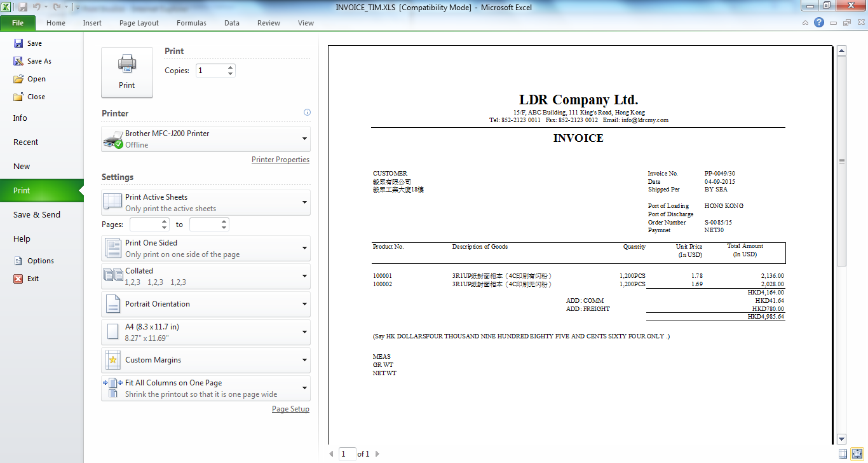Switch to the Home ribbon tab
This screenshot has height=463, width=868.
(56, 23)
